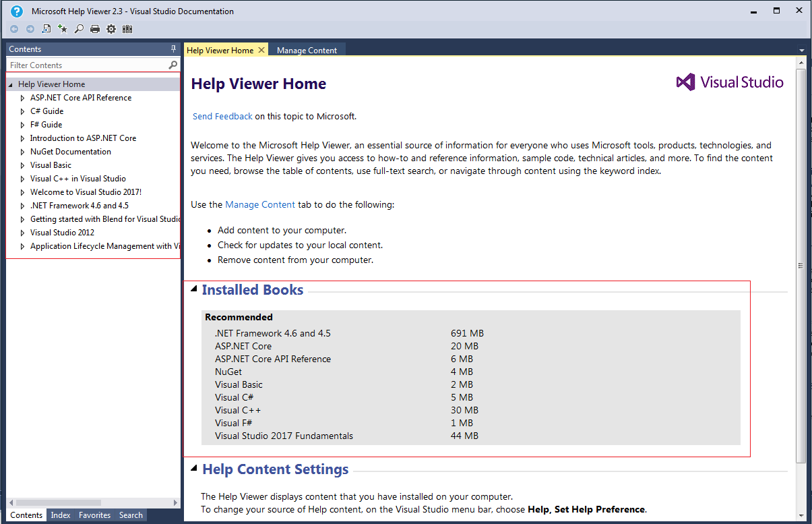Open Viewer Options gear icon
The width and height of the screenshot is (812, 524).
pos(111,29)
